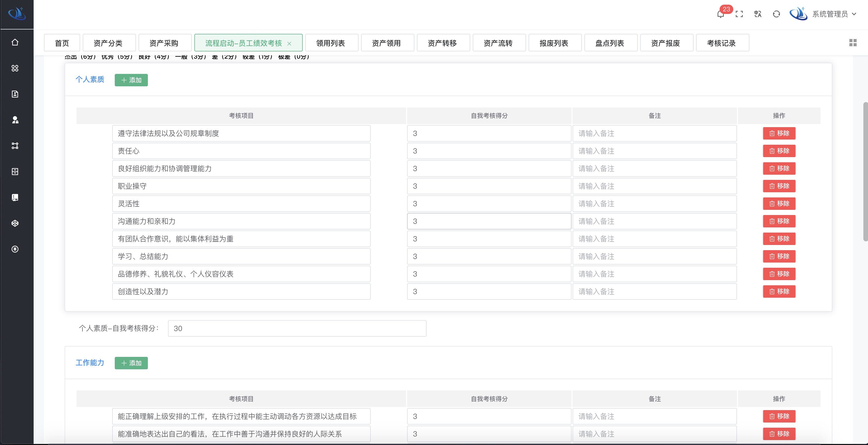Remove the 能正确理解上级安排的工作 row

tap(779, 416)
